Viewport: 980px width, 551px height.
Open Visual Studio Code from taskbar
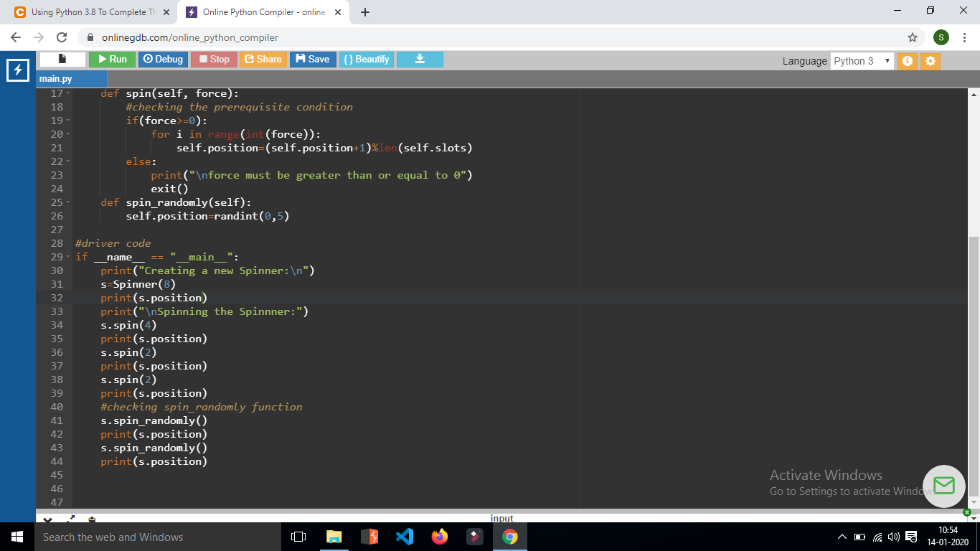click(x=405, y=537)
